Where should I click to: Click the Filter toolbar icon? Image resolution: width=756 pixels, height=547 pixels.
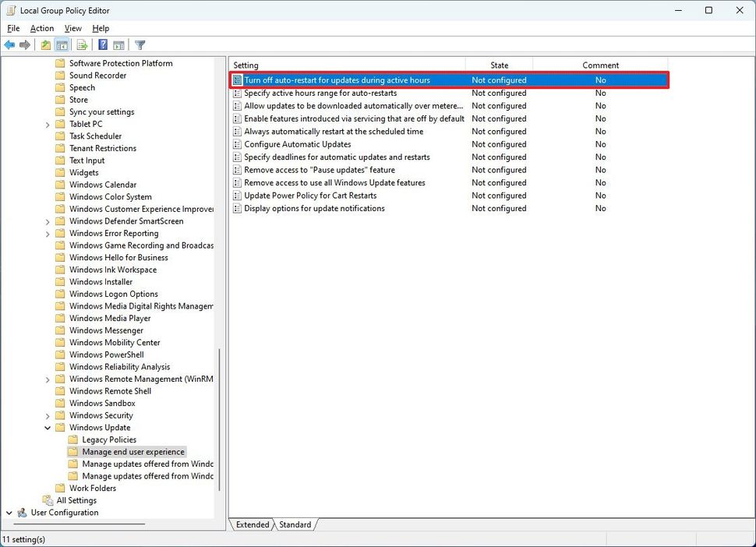point(140,44)
